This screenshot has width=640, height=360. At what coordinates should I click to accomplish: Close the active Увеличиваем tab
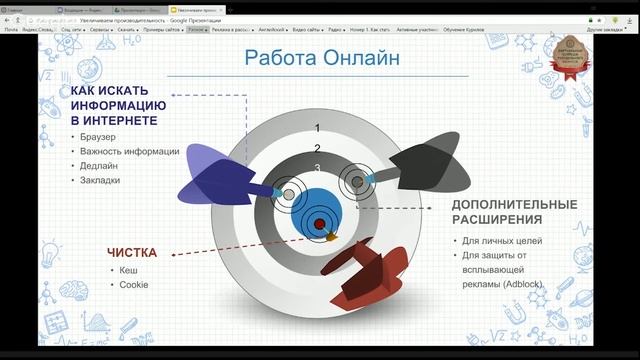[221, 9]
